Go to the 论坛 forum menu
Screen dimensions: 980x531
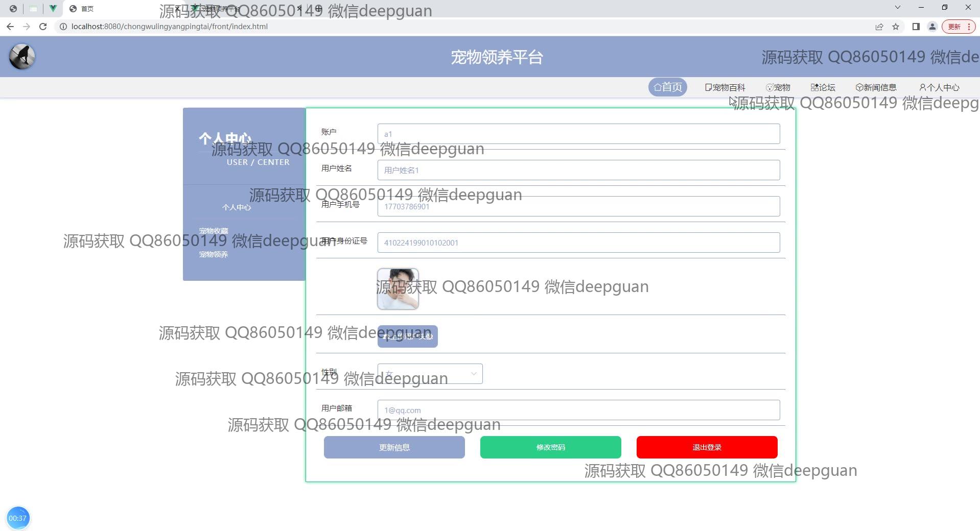click(823, 87)
